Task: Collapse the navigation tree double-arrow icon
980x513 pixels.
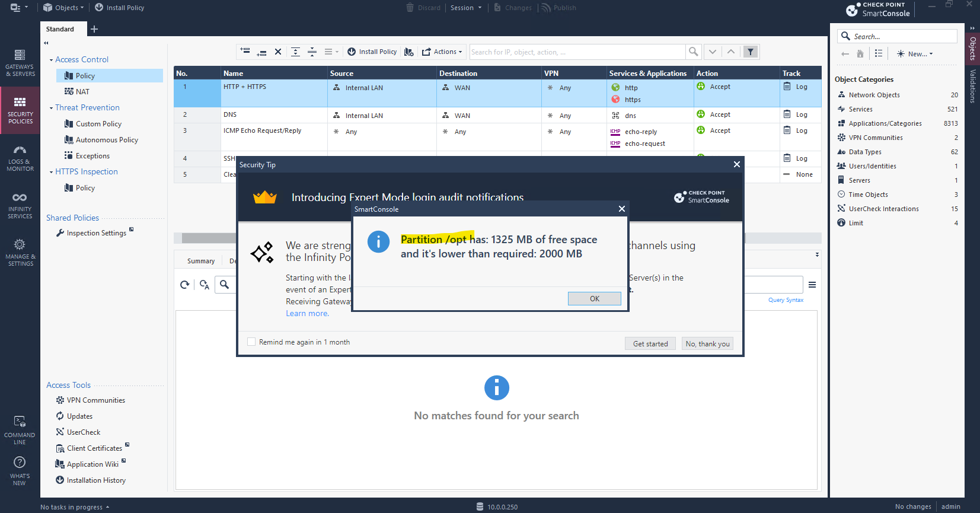Action: [46, 43]
